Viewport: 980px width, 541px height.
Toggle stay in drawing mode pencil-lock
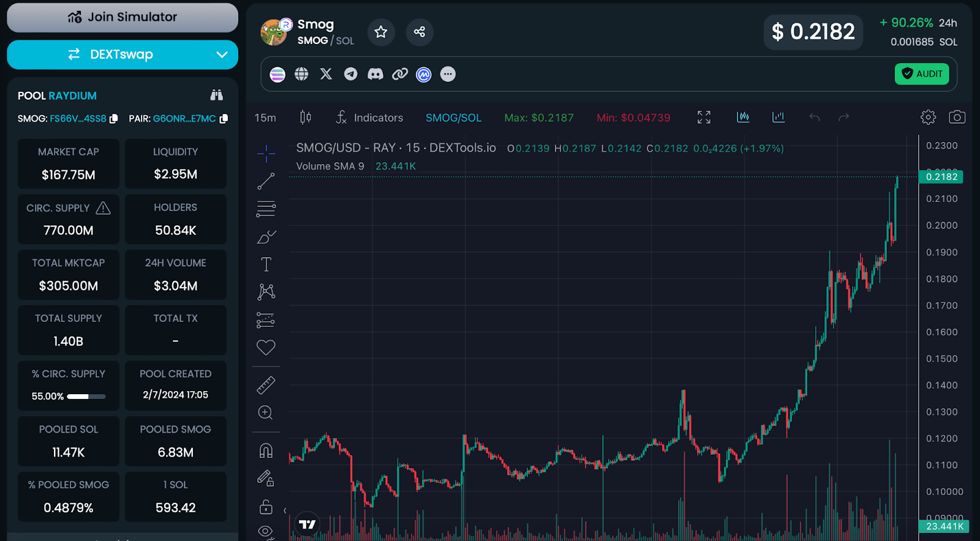[x=265, y=478]
